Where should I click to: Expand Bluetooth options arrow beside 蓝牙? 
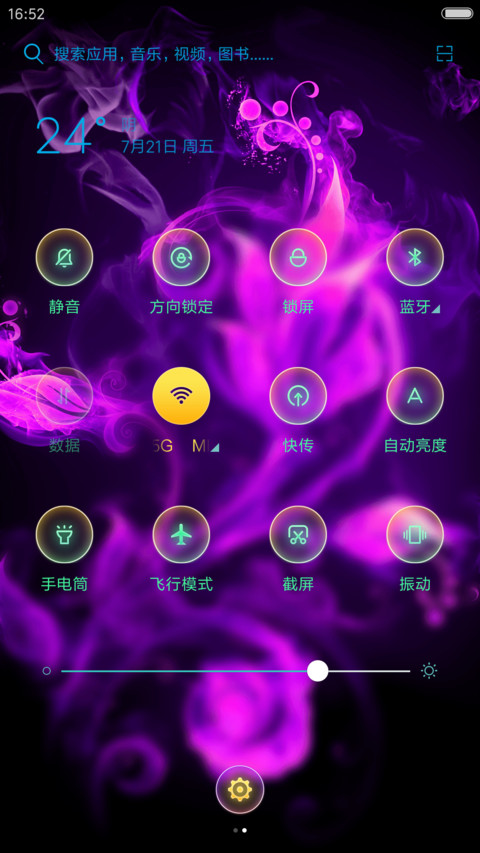(436, 309)
